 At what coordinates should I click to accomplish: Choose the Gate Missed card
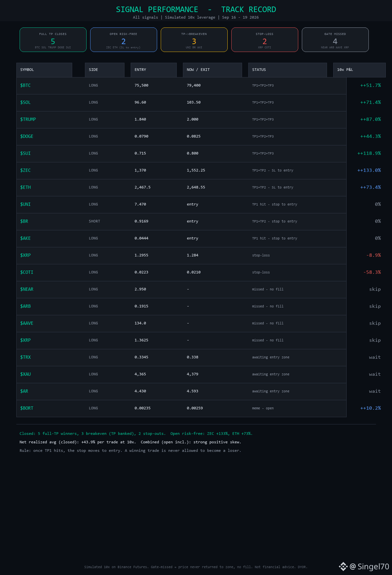coord(335,40)
